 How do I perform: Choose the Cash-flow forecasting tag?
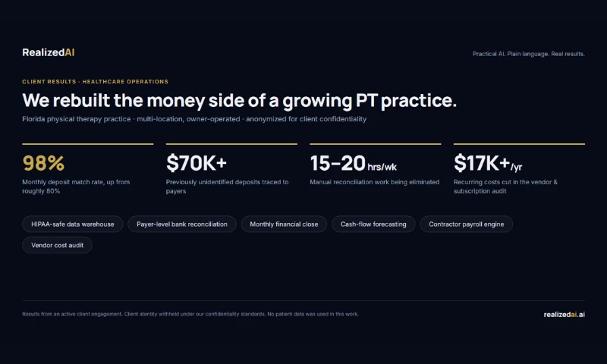tap(373, 224)
